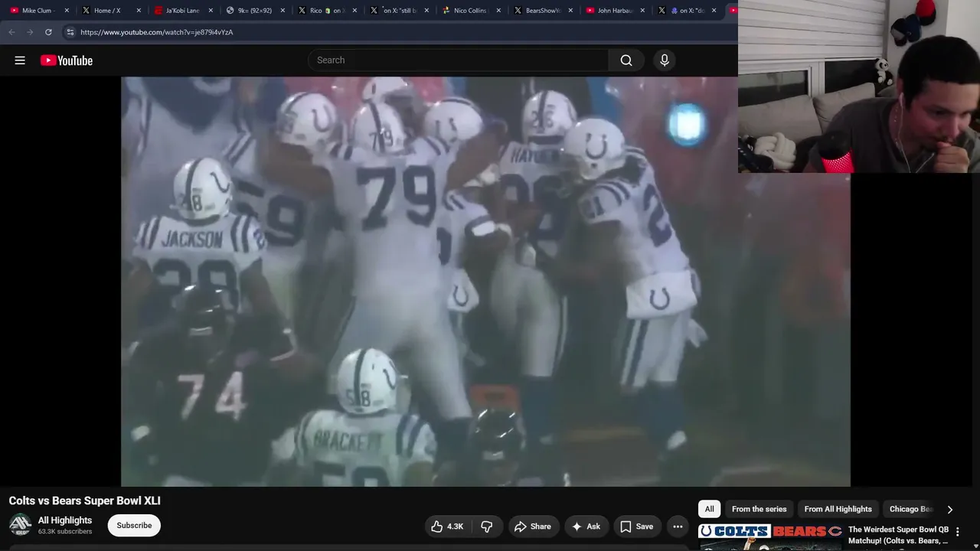
Task: Select the 'From All Highlights' chip
Action: click(838, 509)
